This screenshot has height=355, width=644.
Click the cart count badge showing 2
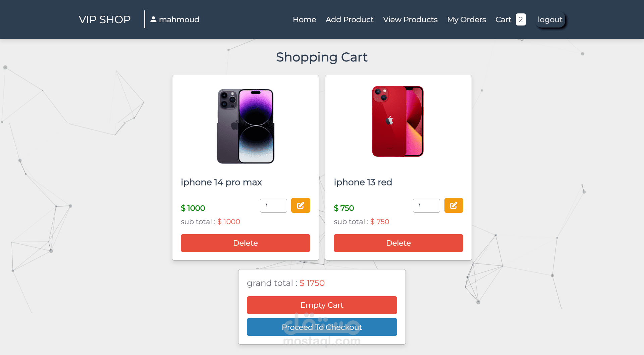click(521, 19)
